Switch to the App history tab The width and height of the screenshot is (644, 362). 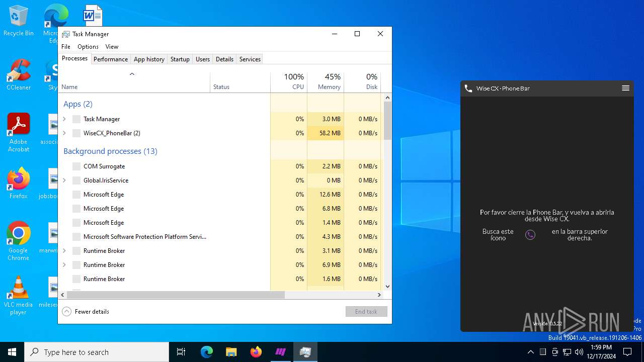(x=149, y=59)
